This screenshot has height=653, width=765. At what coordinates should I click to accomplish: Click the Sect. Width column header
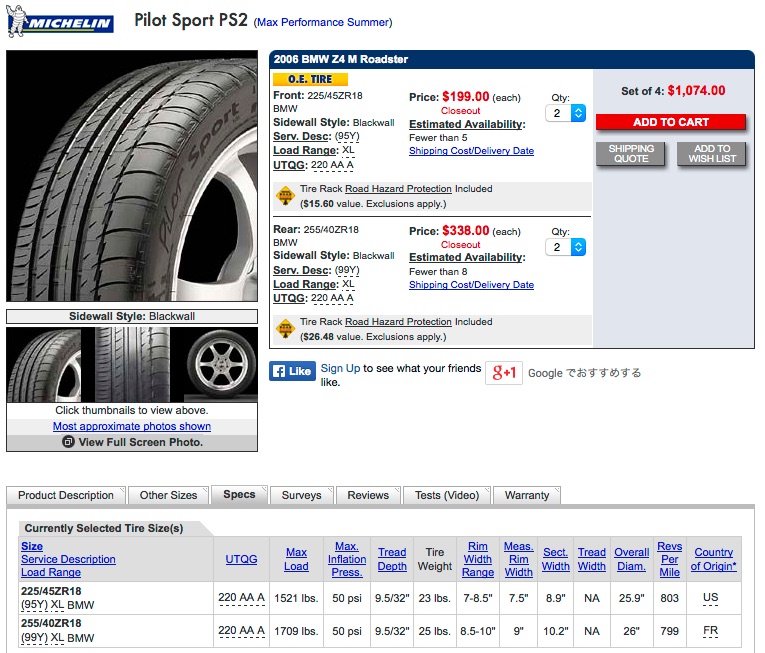pos(555,559)
